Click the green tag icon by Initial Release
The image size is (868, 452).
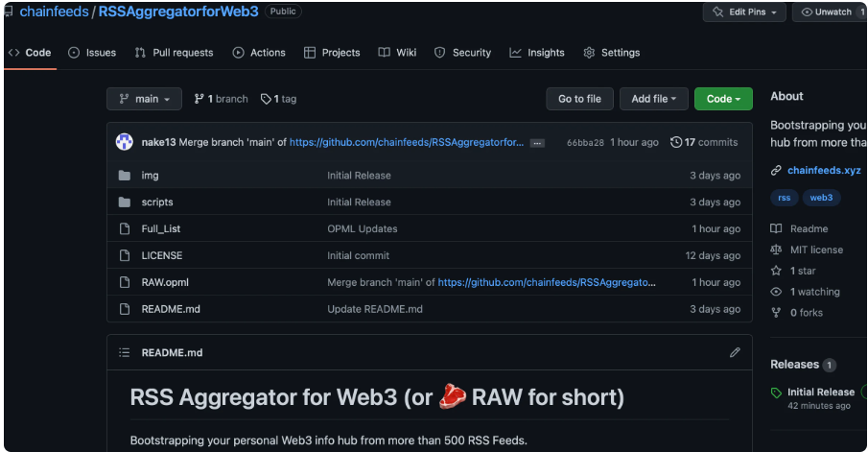pyautogui.click(x=776, y=393)
